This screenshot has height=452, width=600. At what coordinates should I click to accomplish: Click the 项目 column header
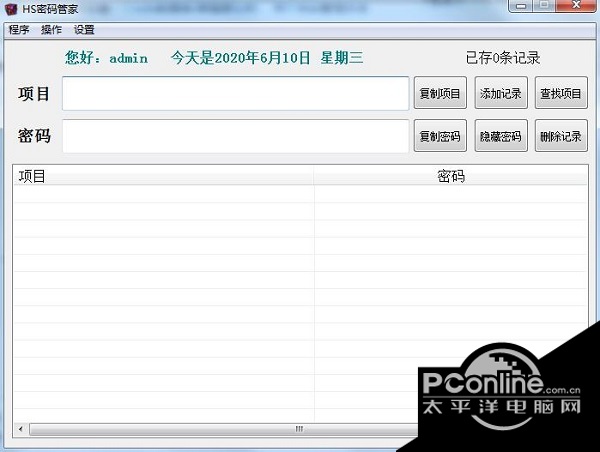coord(164,176)
